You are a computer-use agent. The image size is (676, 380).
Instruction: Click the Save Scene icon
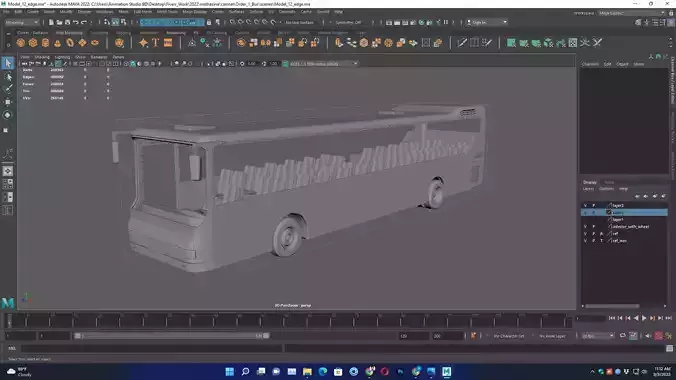67,22
